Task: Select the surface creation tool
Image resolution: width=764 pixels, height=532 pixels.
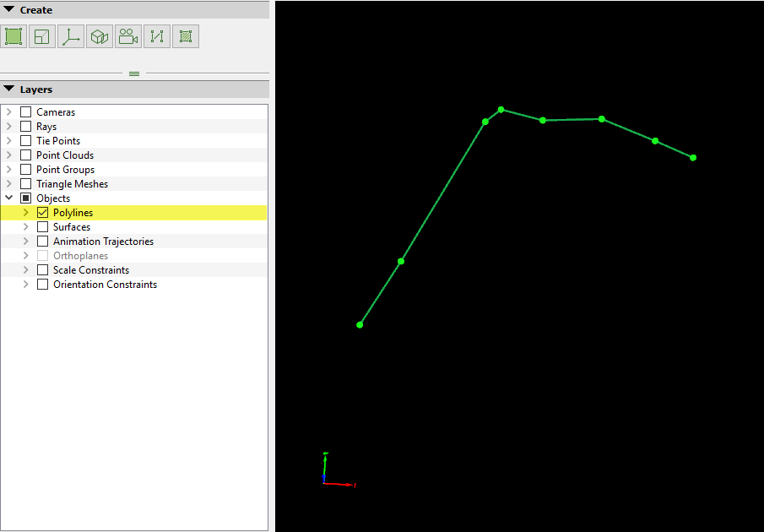Action: pos(41,36)
